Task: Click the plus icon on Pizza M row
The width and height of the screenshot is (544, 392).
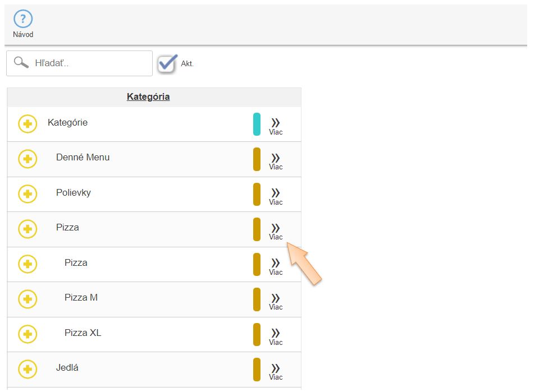Action: pos(28,299)
